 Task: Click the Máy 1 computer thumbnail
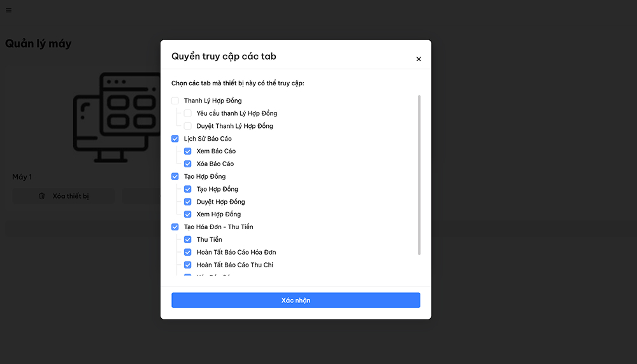(117, 117)
